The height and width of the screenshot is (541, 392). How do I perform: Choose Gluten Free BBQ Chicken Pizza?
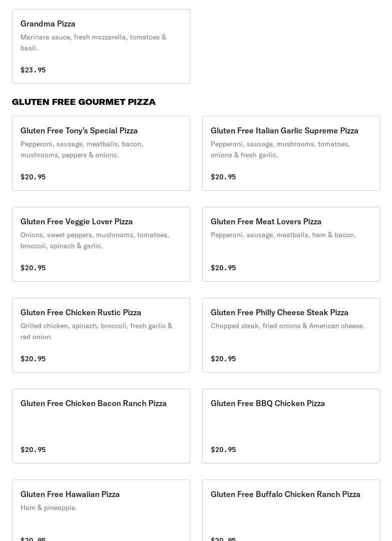[268, 403]
